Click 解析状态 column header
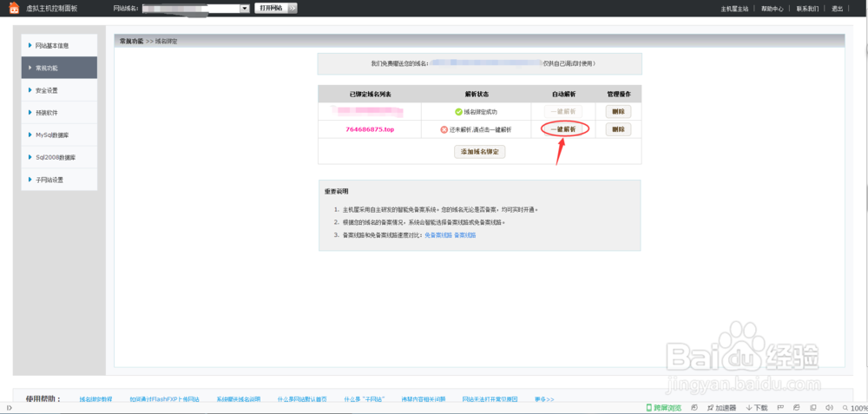This screenshot has width=868, height=414. [477, 94]
